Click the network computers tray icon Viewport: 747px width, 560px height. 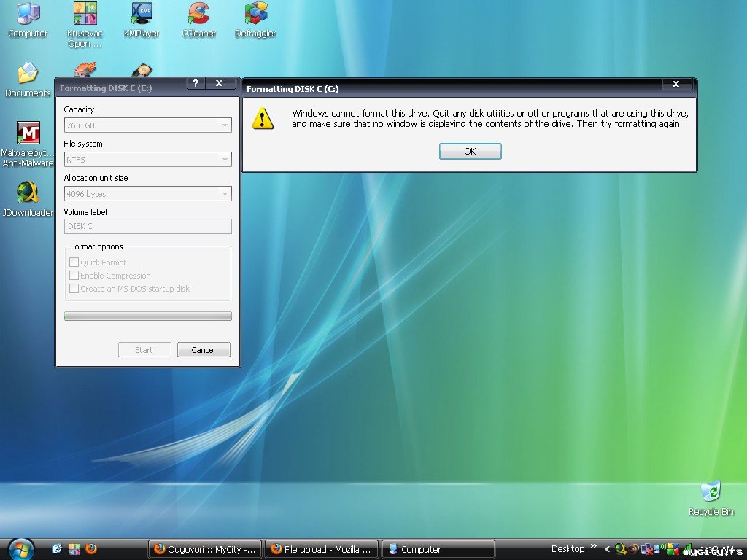pyautogui.click(x=646, y=549)
